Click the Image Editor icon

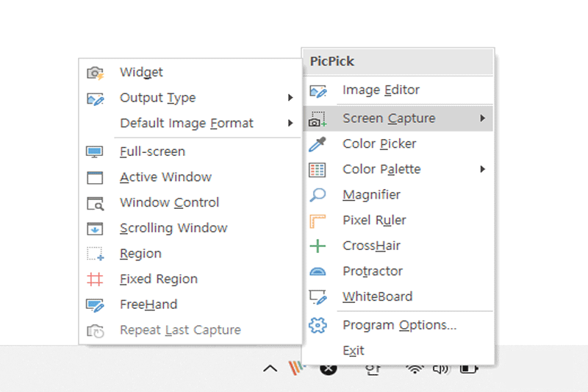318,91
